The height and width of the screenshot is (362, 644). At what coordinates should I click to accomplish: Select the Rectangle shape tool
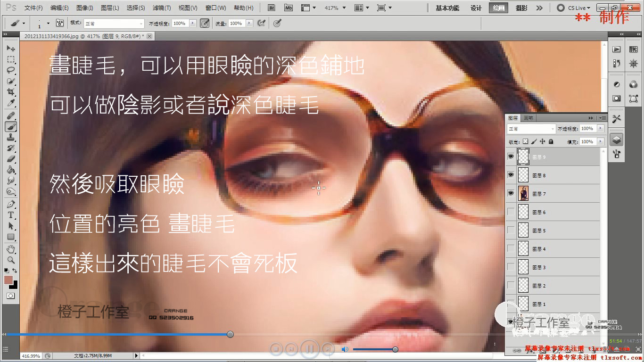click(11, 237)
